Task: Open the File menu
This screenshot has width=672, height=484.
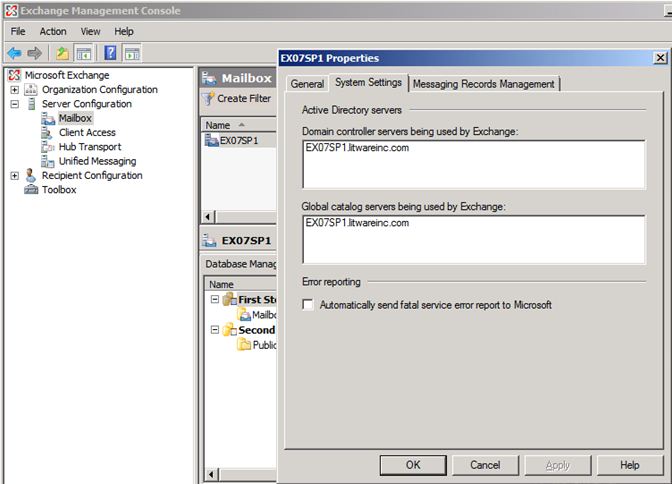Action: tap(18, 32)
